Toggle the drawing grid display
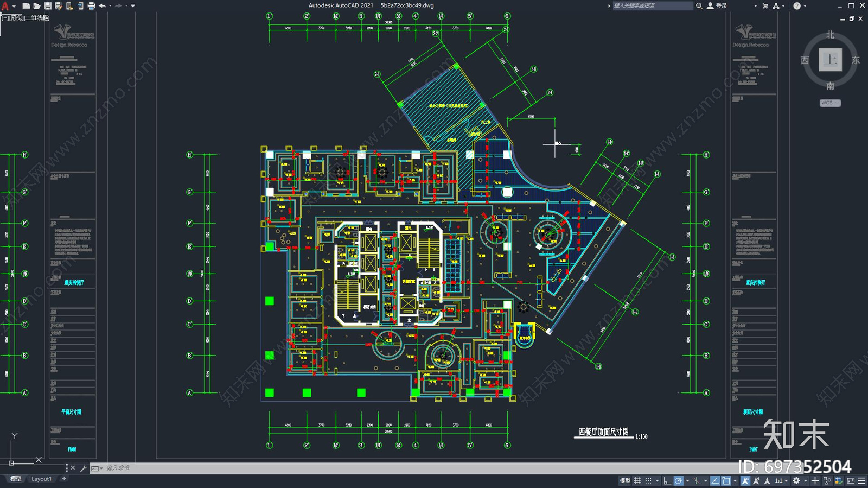868x488 pixels. pyautogui.click(x=637, y=480)
